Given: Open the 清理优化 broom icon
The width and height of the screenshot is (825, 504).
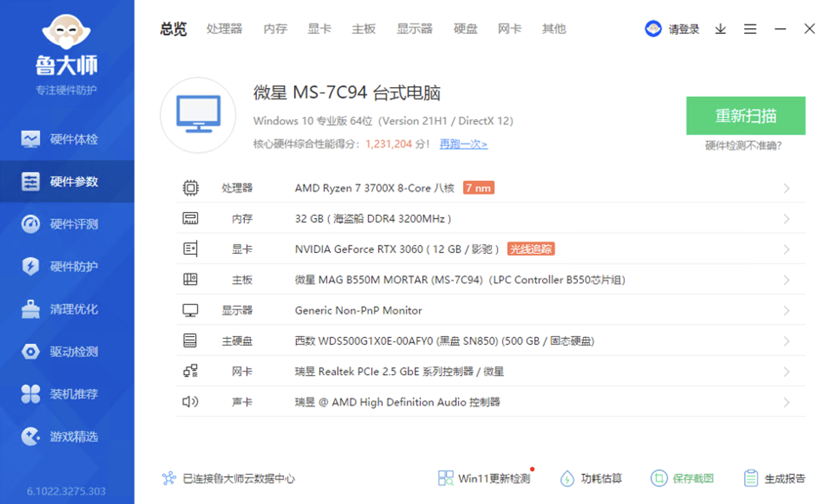Looking at the screenshot, I should tap(30, 309).
